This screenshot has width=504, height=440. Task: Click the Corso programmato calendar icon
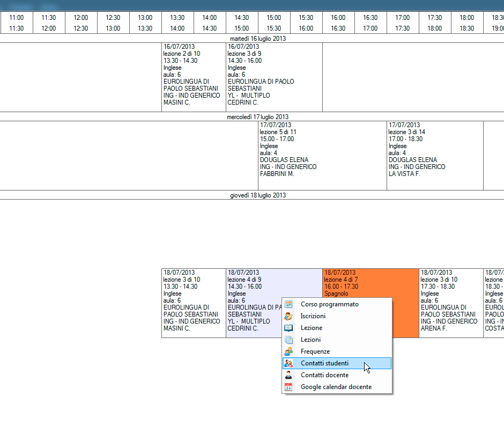[x=288, y=304]
